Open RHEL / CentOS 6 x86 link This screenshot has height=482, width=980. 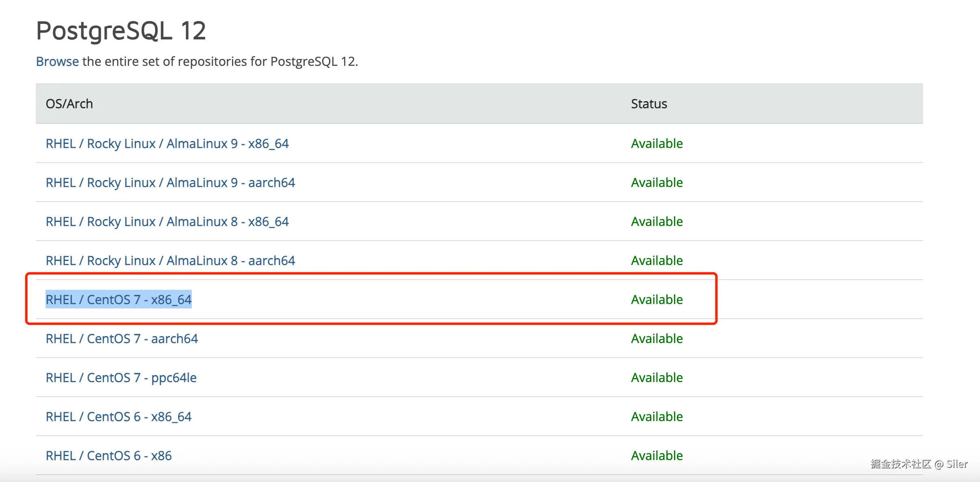108,456
